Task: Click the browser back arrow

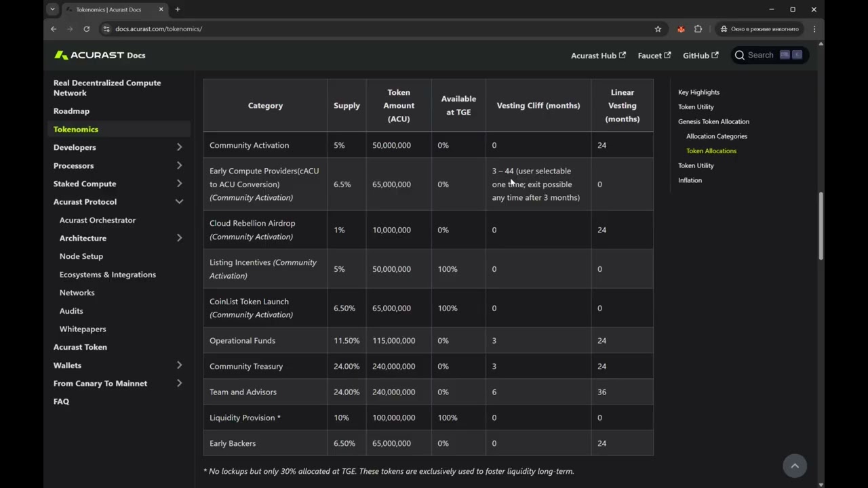Action: [x=54, y=29]
